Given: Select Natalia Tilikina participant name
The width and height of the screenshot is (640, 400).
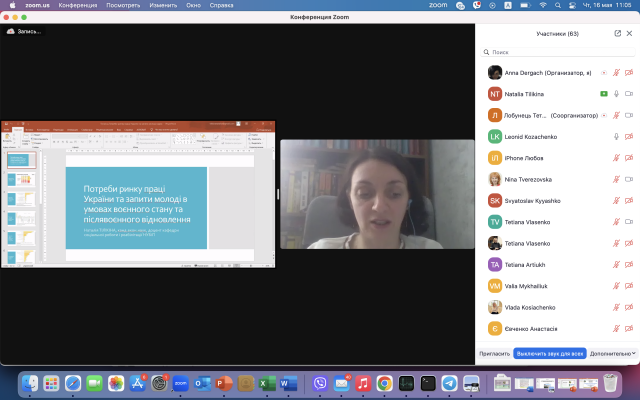Looking at the screenshot, I should [524, 94].
